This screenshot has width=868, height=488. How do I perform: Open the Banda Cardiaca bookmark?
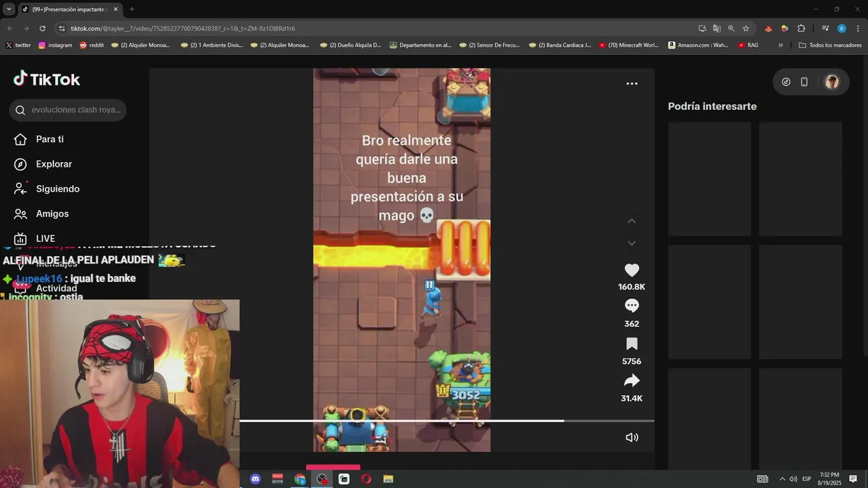click(559, 45)
